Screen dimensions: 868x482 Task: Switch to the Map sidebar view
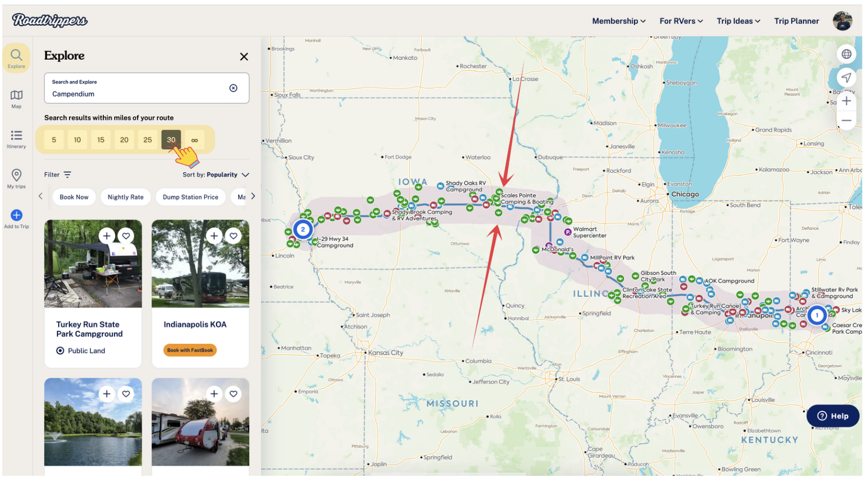pos(16,98)
